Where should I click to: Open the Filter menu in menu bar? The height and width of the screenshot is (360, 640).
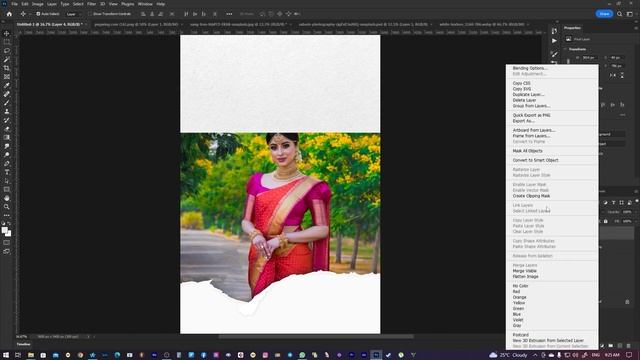tap(91, 4)
